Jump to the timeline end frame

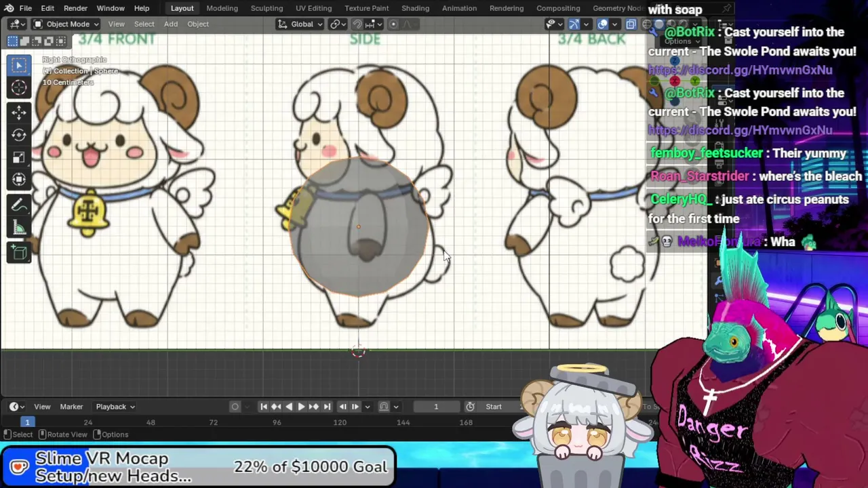pos(327,407)
